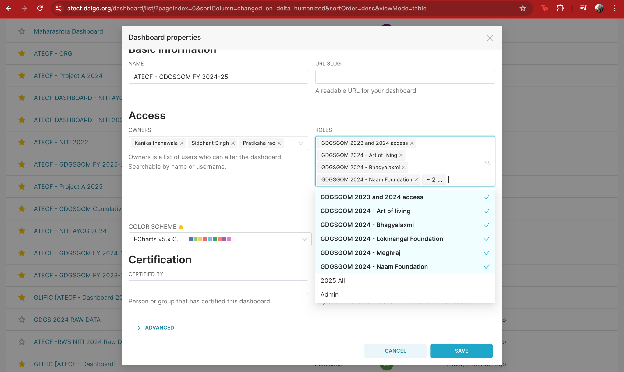Remove Siddhant Singh from owners
624x372 pixels.
(233, 143)
